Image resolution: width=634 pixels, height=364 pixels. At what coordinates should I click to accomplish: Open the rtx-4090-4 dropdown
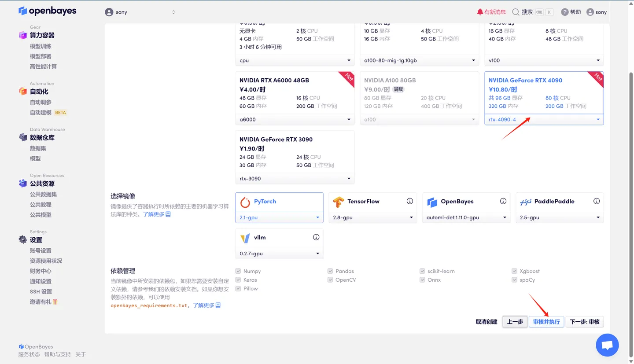(544, 119)
